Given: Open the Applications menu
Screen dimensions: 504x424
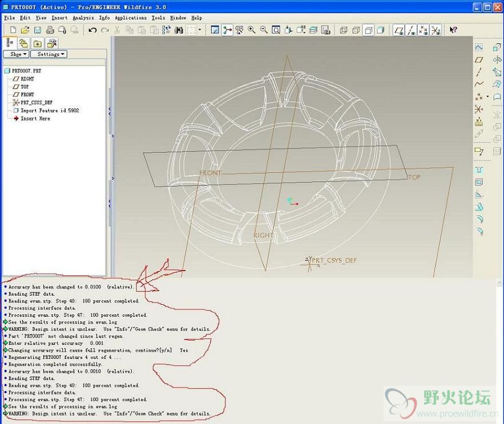Looking at the screenshot, I should pos(131,18).
